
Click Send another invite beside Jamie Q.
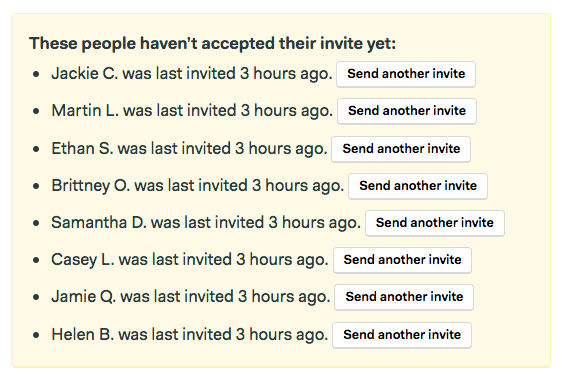404,297
